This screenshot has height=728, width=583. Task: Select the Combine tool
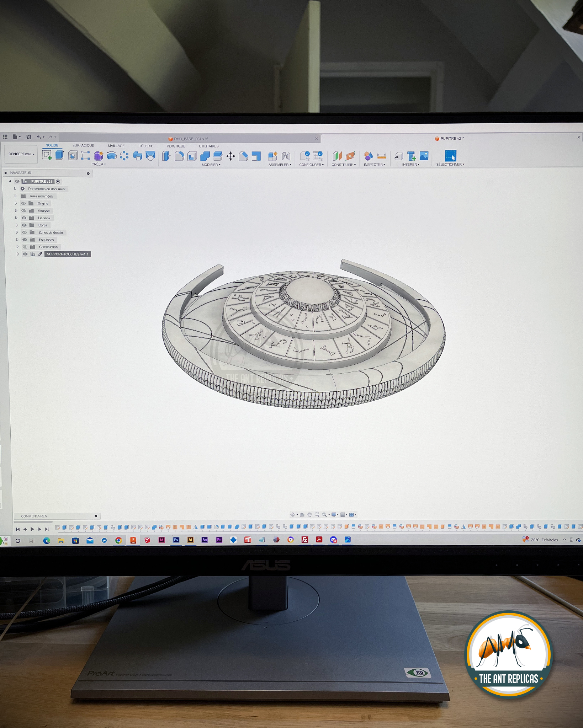point(205,156)
